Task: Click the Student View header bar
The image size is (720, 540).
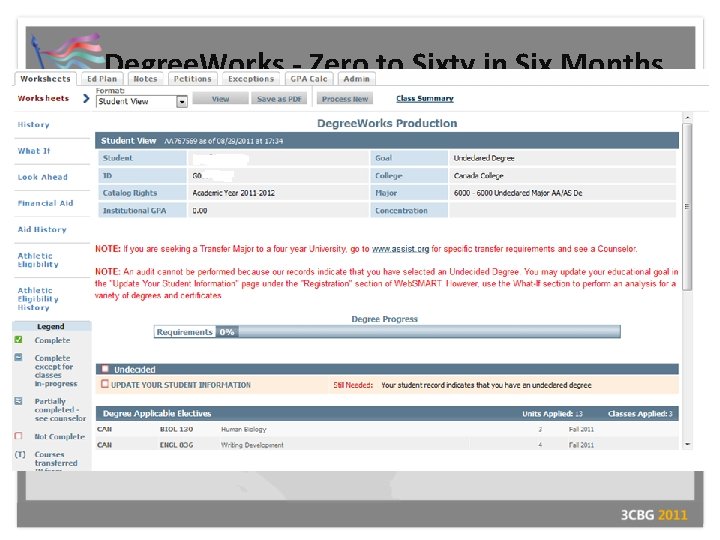Action: coord(387,141)
